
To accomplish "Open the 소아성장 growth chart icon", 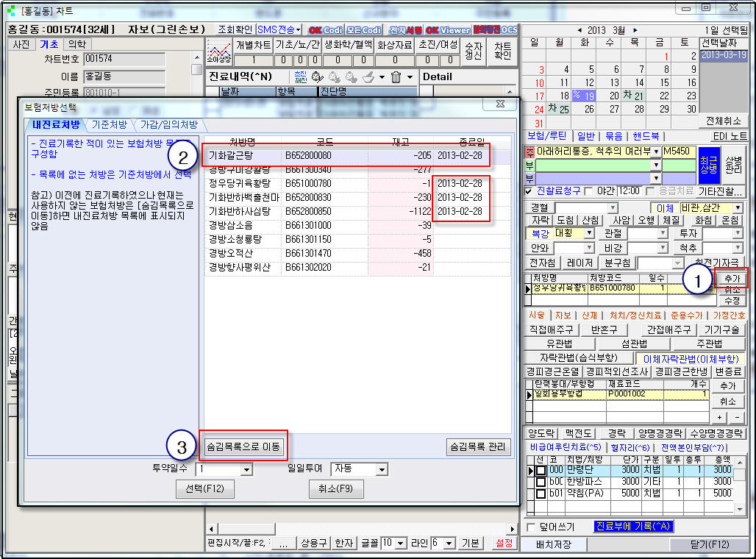I will click(x=219, y=51).
